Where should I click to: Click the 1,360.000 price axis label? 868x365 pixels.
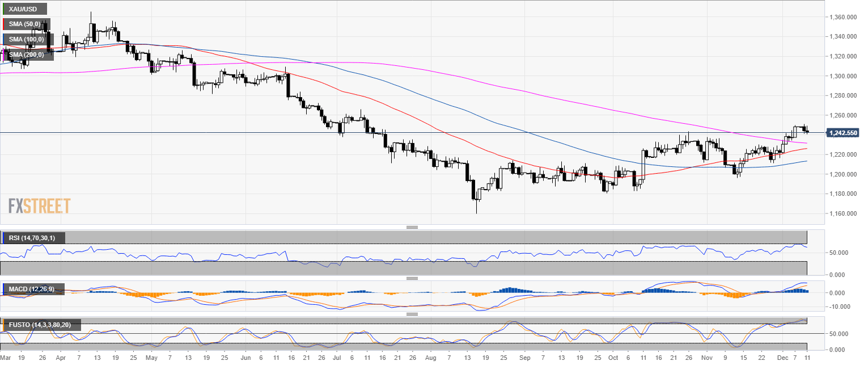pyautogui.click(x=842, y=17)
